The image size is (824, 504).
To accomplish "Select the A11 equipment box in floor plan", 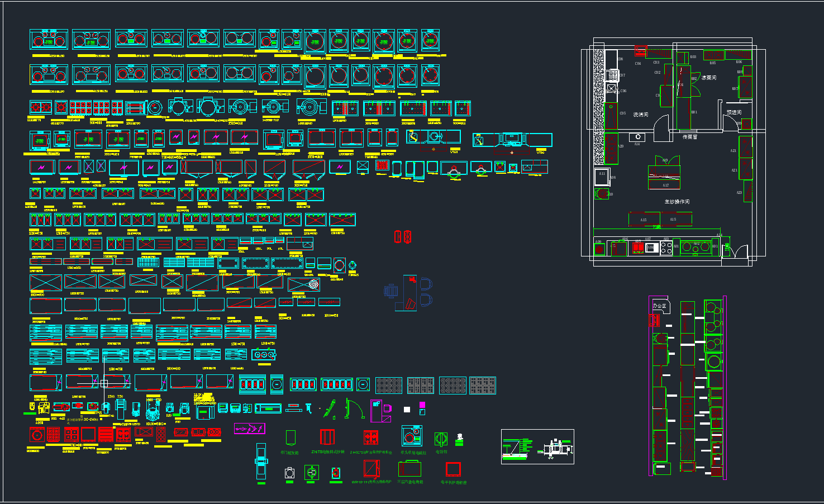I will pos(602,176).
